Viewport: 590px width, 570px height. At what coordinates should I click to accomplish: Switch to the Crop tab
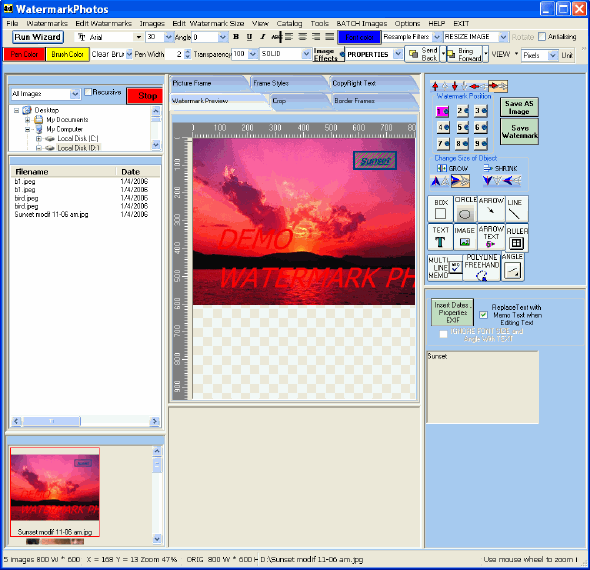coord(299,101)
